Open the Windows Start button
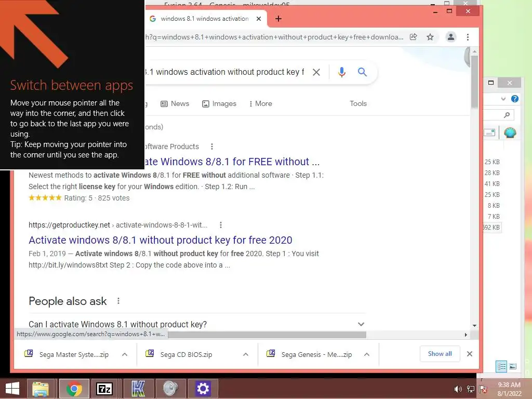 pos(12,389)
